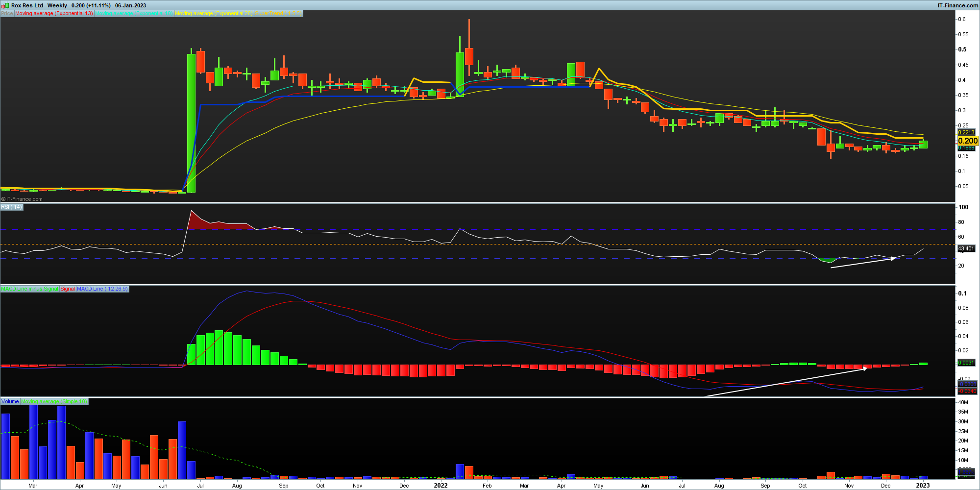Click the Moving average (Exponential 10) label
This screenshot has width=980, height=490.
point(134,14)
